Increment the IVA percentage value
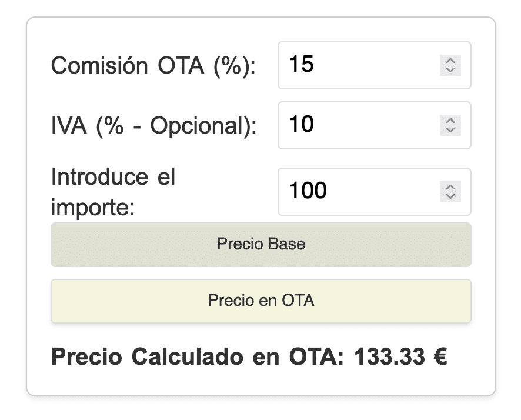 pyautogui.click(x=451, y=120)
